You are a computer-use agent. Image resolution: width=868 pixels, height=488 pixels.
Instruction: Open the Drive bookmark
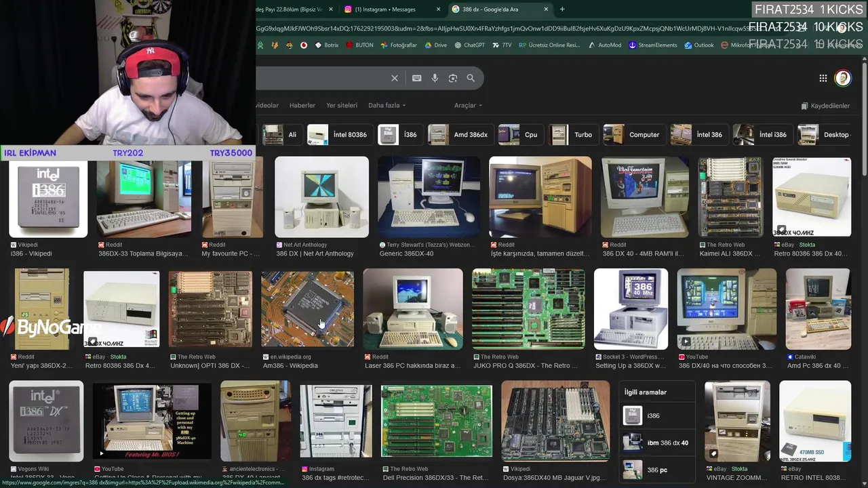pyautogui.click(x=435, y=45)
